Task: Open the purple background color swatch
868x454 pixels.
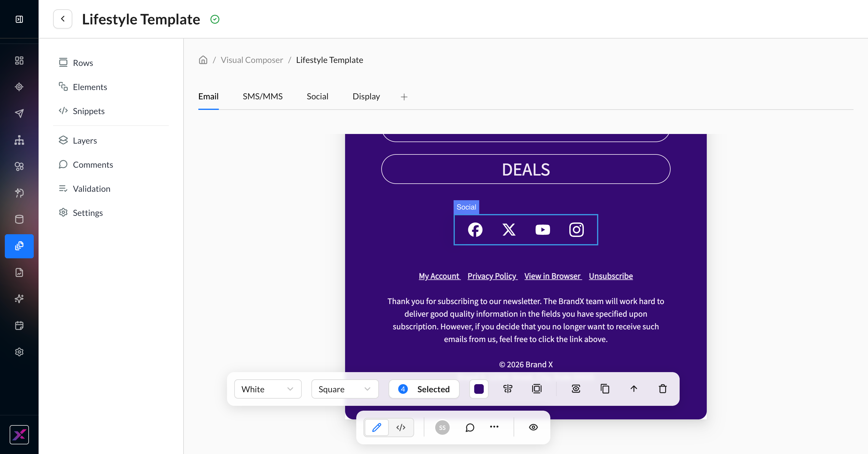Action: tap(479, 389)
